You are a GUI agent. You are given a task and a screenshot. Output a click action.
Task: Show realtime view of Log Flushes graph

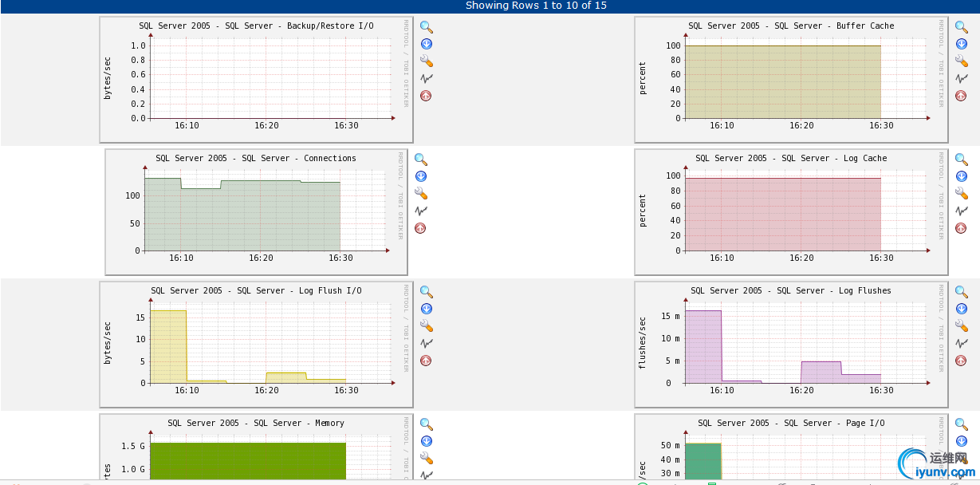tap(962, 343)
